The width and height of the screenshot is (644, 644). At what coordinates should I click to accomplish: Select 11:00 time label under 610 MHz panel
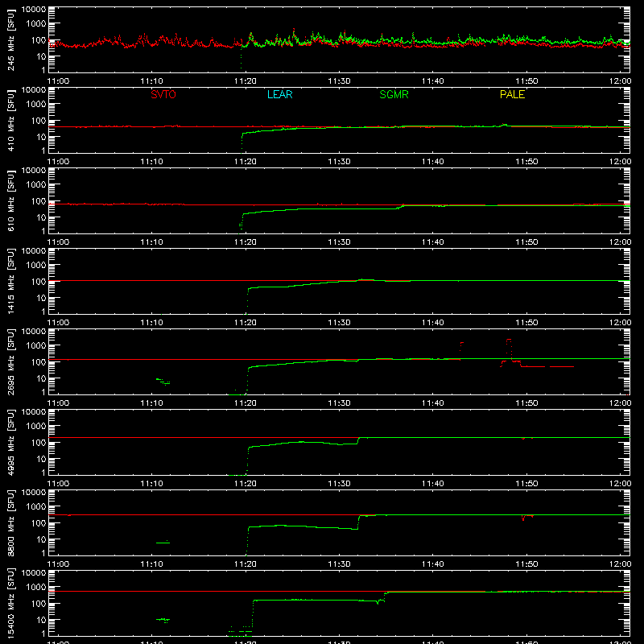pyautogui.click(x=58, y=242)
